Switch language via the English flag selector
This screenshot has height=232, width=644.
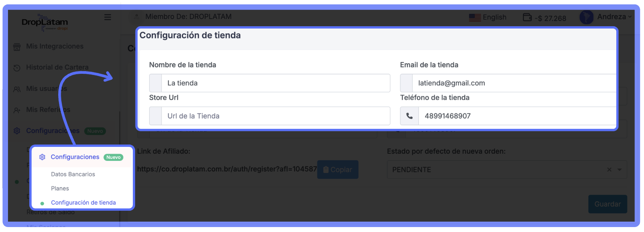pyautogui.click(x=488, y=17)
